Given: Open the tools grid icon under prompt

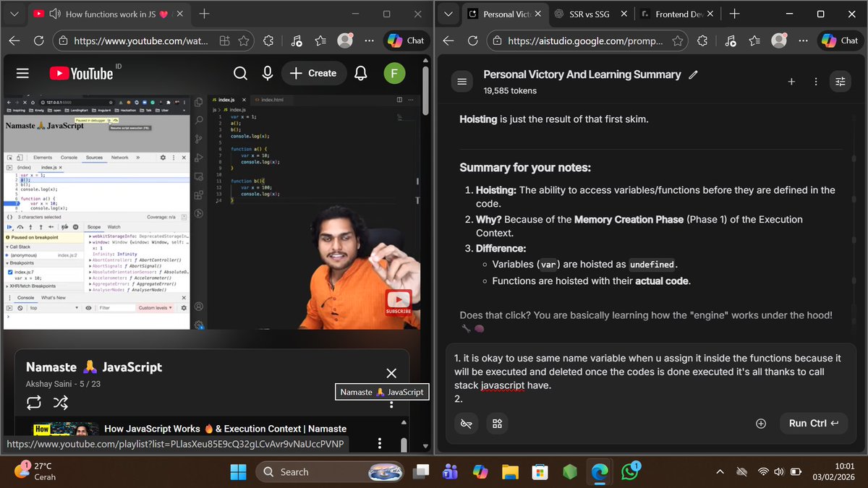Looking at the screenshot, I should tap(497, 424).
